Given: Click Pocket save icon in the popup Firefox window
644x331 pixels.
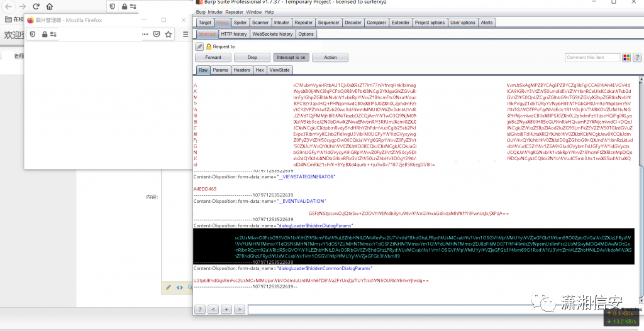Looking at the screenshot, I should 157,35.
